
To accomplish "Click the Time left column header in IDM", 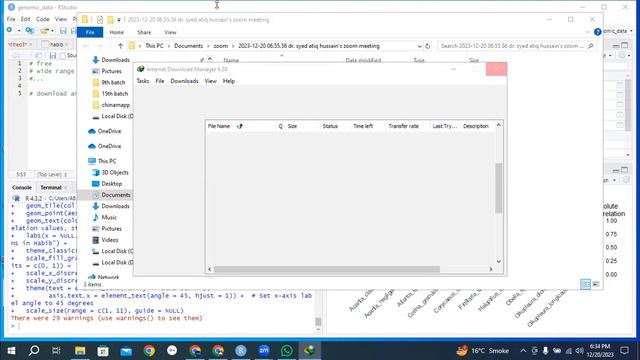I will (363, 126).
